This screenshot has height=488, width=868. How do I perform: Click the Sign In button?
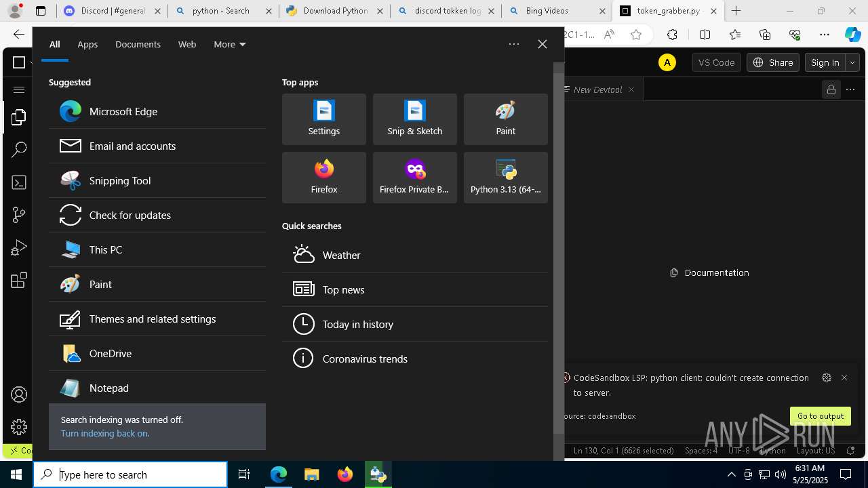coord(825,62)
